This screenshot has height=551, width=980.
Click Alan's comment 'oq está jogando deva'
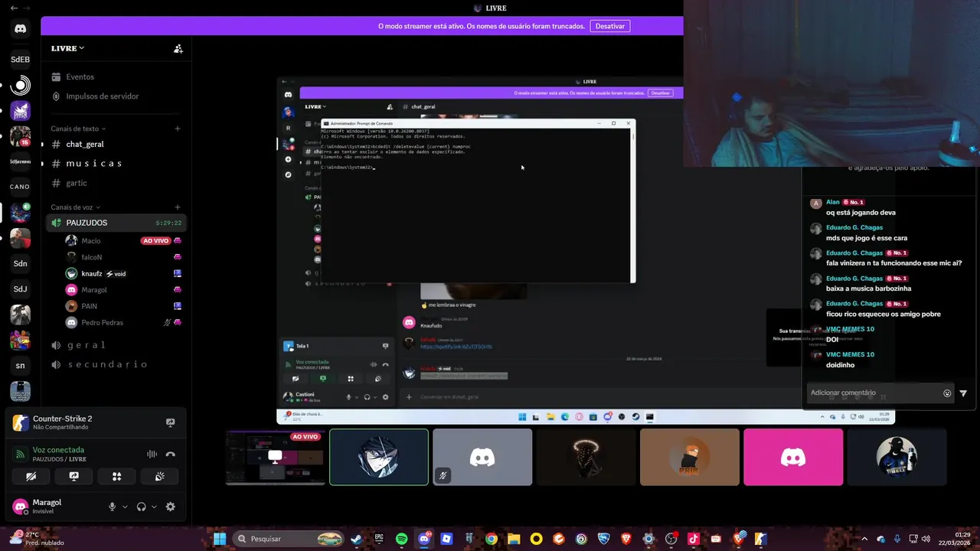point(861,213)
